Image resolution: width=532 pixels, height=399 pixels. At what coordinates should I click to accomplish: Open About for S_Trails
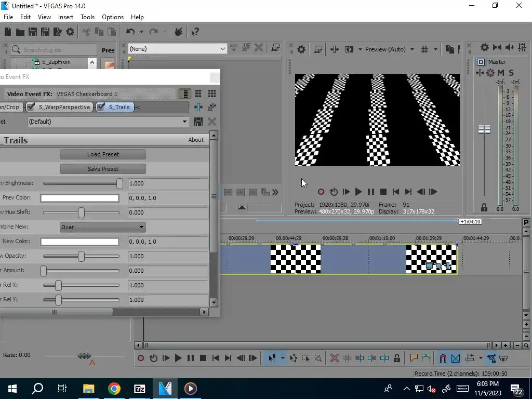[x=196, y=140]
